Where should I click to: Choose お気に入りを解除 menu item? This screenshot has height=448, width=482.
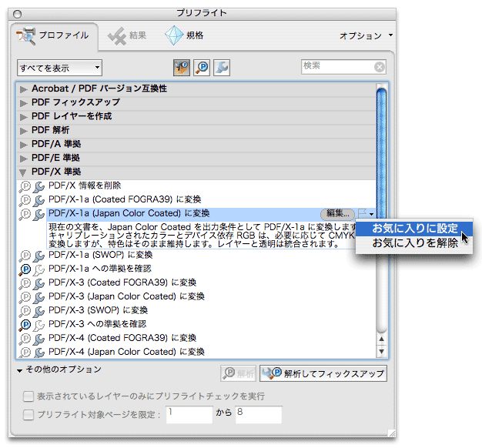pyautogui.click(x=414, y=243)
